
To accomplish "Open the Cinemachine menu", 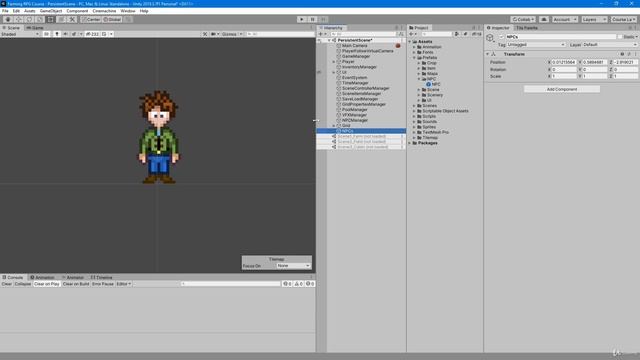I will 104,11.
